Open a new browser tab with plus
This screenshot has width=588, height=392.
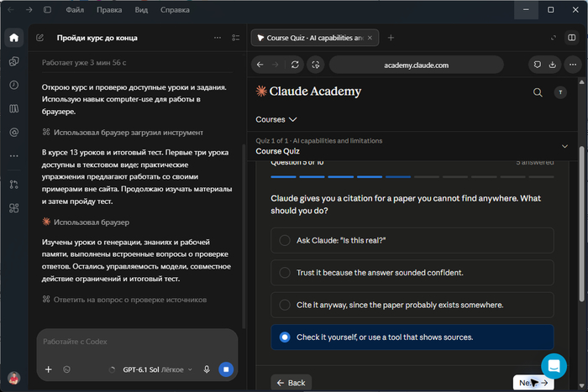pos(391,38)
